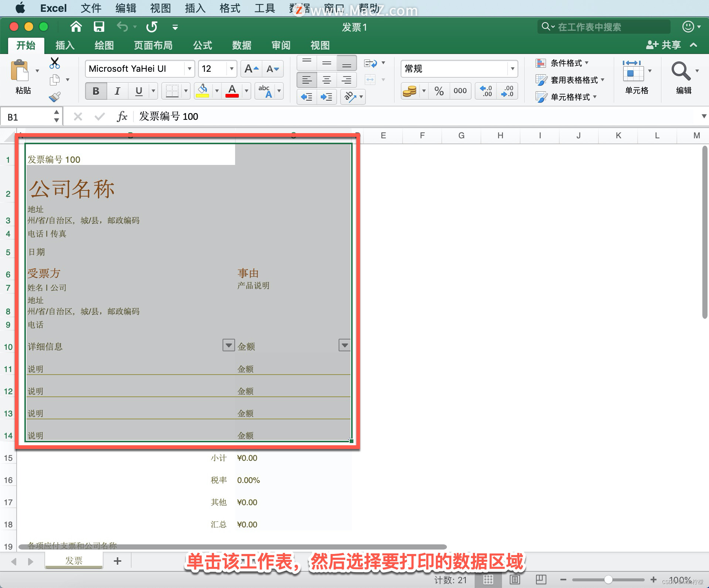Image resolution: width=709 pixels, height=588 pixels.
Task: Switch to the 数据 ribbon tab
Action: point(242,45)
